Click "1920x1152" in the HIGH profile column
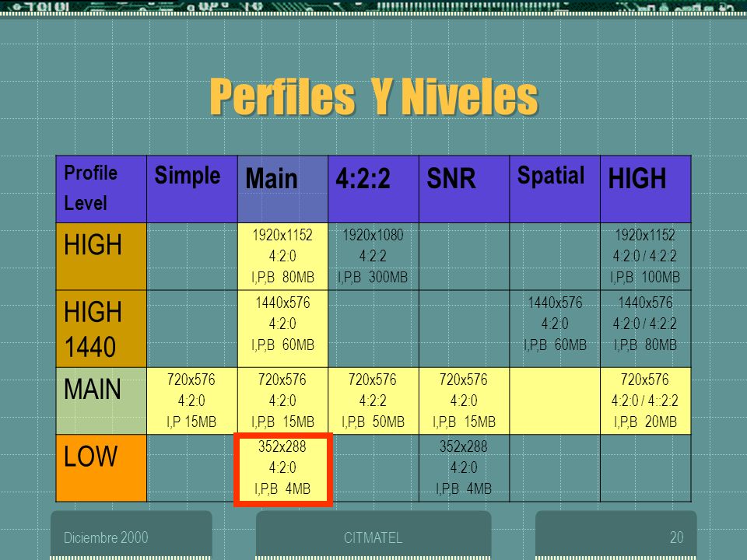Viewport: 747px width, 560px height. pos(645,235)
